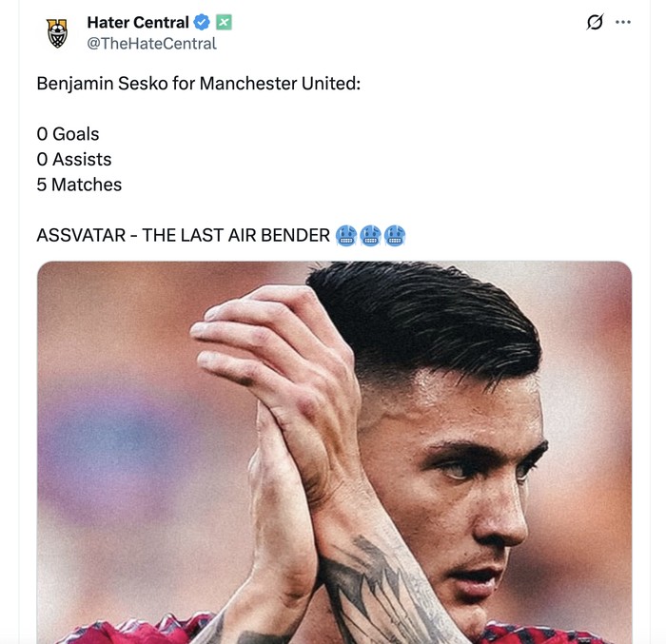
Task: Click the first cold-face emoji
Action: point(346,235)
